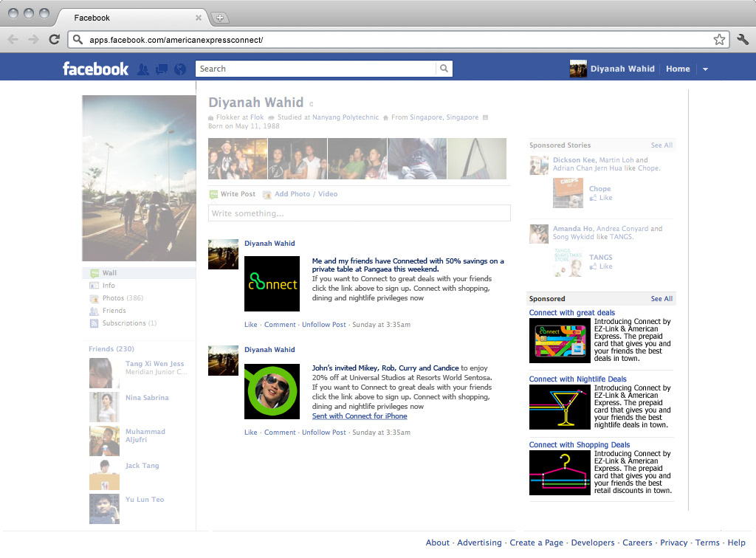Click the clothes hanger ad image

click(x=560, y=473)
